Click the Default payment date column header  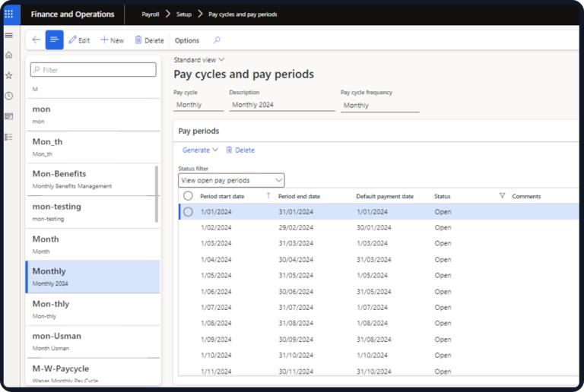pos(385,196)
